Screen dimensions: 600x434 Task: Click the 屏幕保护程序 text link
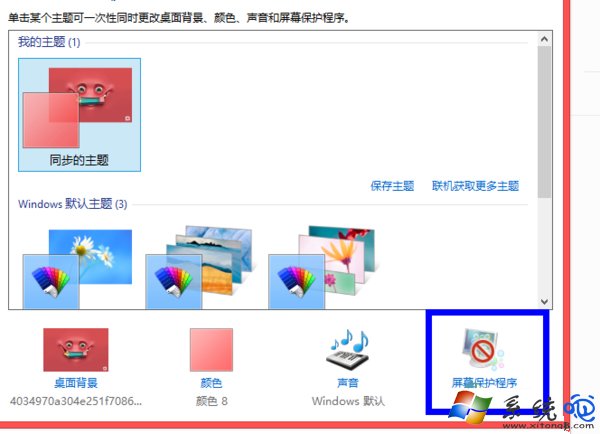[x=484, y=383]
